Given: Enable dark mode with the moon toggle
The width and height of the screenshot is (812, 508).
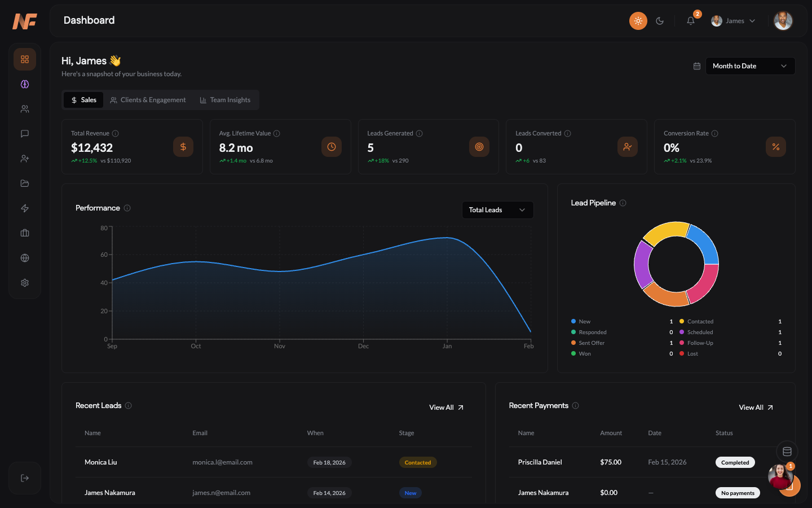Looking at the screenshot, I should [x=660, y=20].
